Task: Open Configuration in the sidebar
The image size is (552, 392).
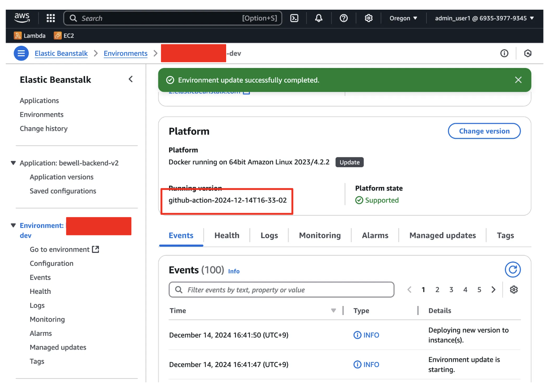Action: tap(51, 263)
